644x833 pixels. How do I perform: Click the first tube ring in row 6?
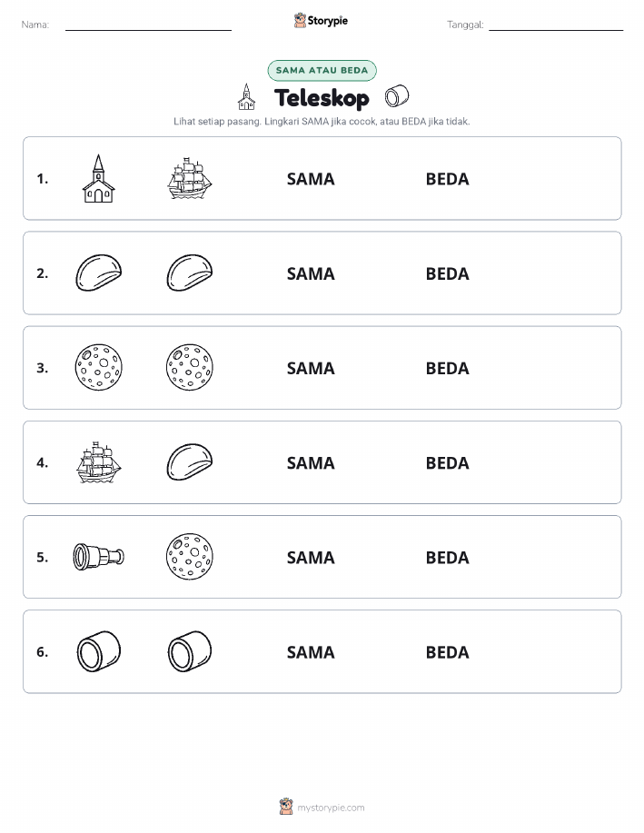pyautogui.click(x=99, y=651)
